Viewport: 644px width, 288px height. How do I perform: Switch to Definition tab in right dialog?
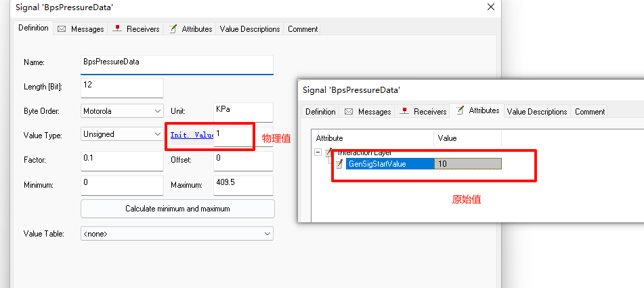(x=320, y=111)
